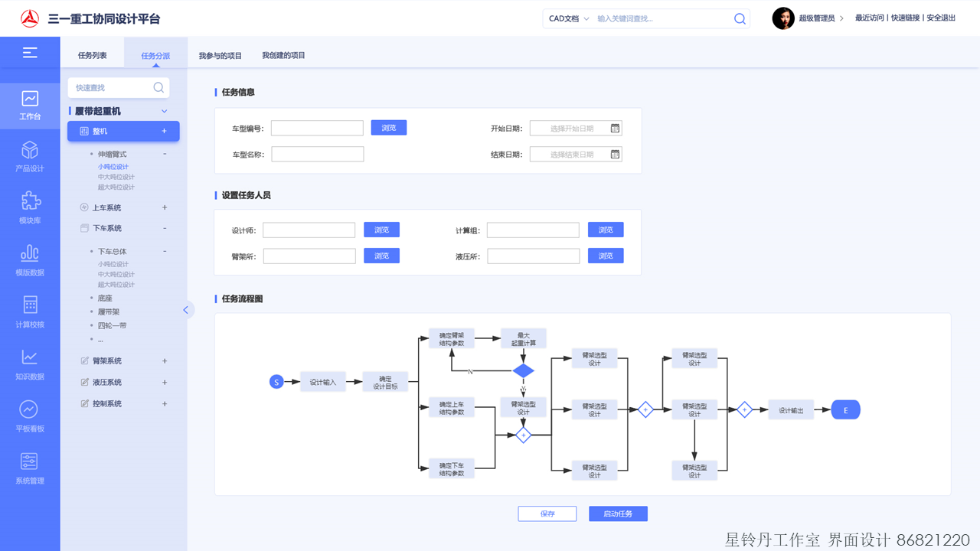980x551 pixels.
Task: Click 浏览 button next to 设计师
Action: click(381, 230)
